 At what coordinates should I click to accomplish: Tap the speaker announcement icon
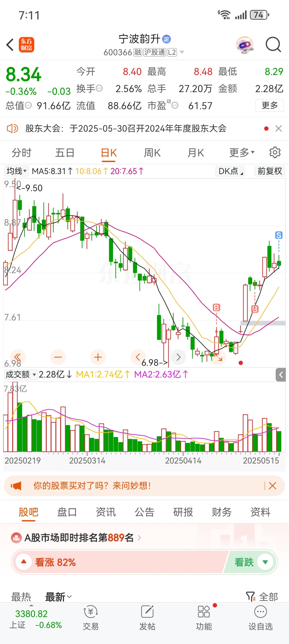tap(12, 128)
